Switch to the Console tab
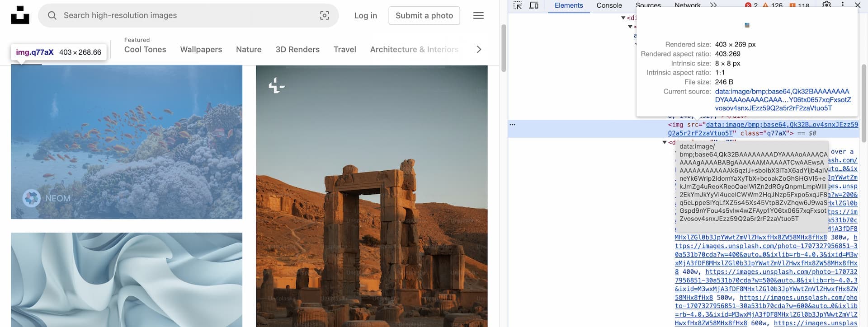868x327 pixels. (x=609, y=5)
